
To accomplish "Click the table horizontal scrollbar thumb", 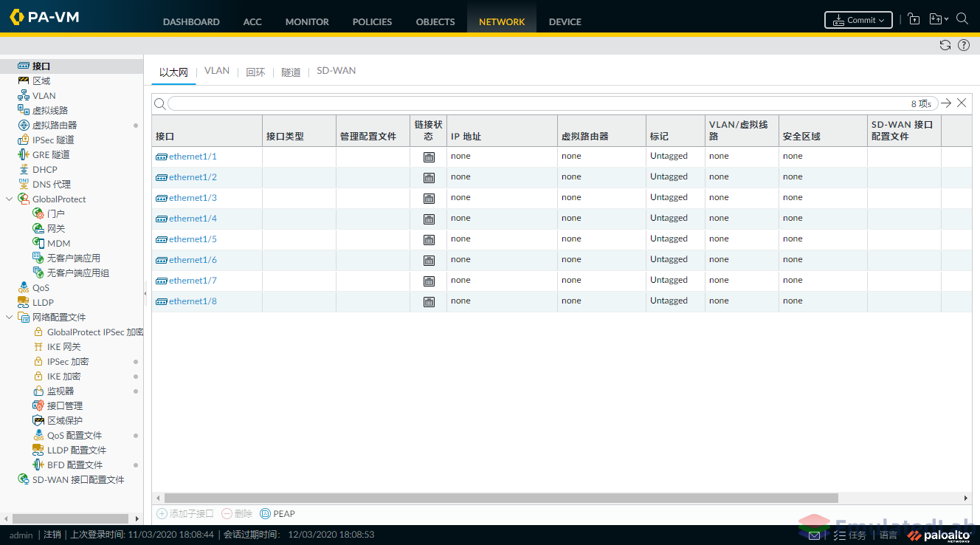I will 501,498.
